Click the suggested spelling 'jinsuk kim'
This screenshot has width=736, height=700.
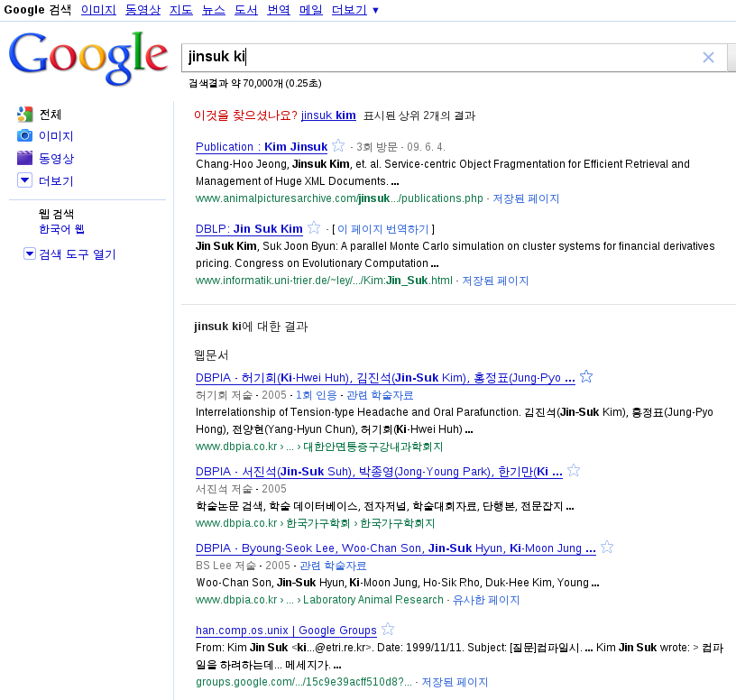[x=328, y=115]
